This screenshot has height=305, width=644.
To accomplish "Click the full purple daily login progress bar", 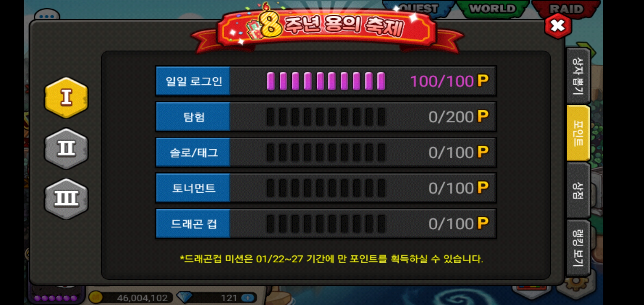I will click(x=326, y=81).
